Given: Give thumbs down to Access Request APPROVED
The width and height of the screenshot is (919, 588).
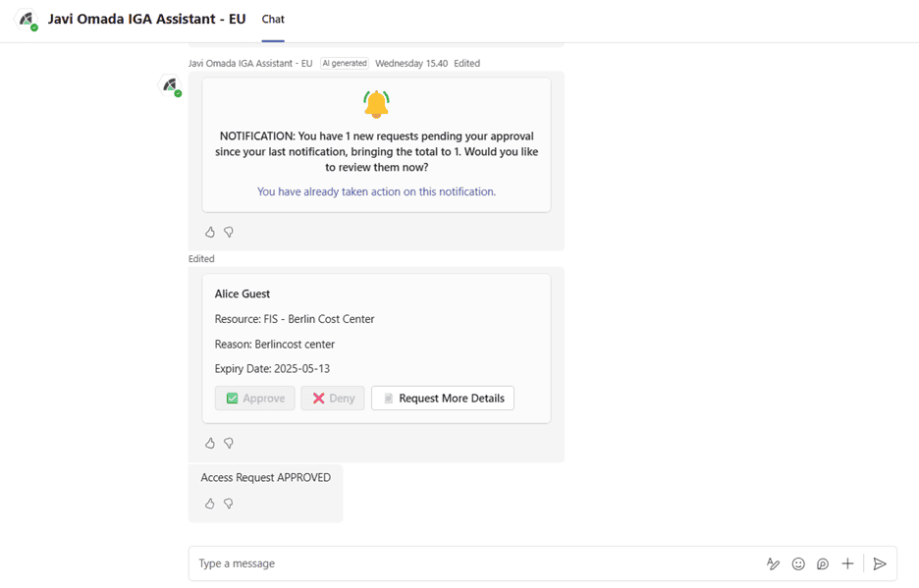Looking at the screenshot, I should [229, 504].
